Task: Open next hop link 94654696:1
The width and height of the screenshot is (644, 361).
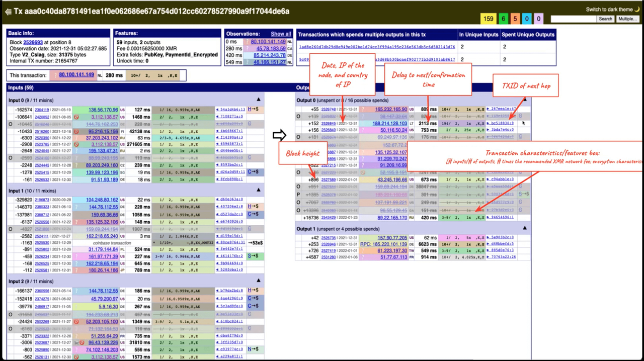Action: [x=500, y=218]
